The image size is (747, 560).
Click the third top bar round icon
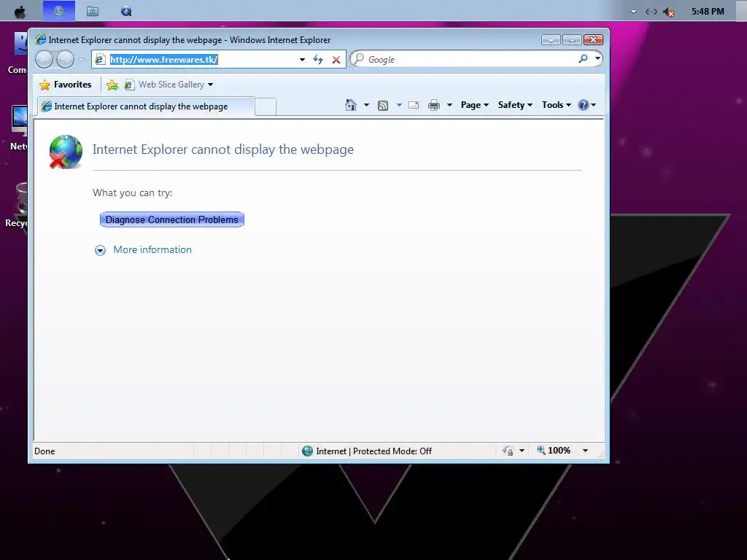(x=126, y=12)
